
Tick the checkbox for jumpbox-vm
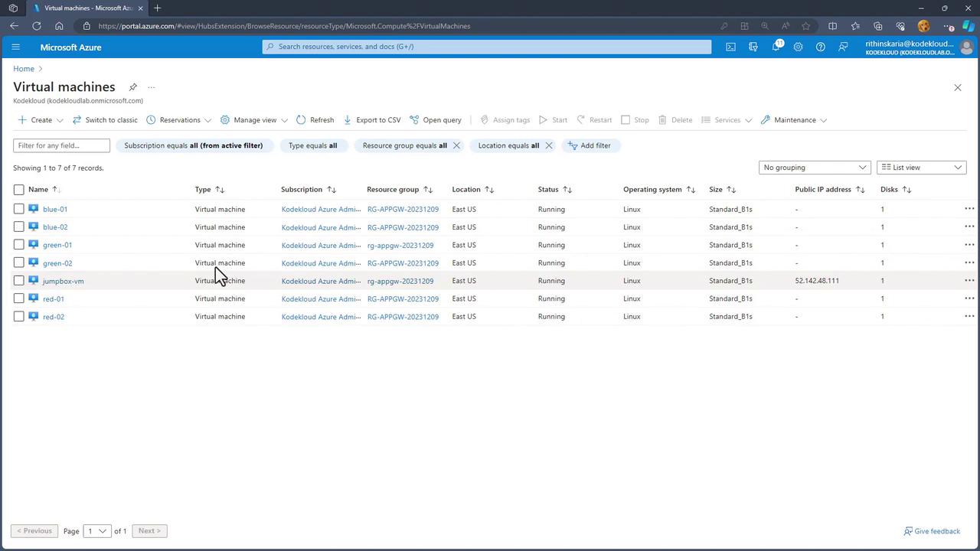coord(19,281)
